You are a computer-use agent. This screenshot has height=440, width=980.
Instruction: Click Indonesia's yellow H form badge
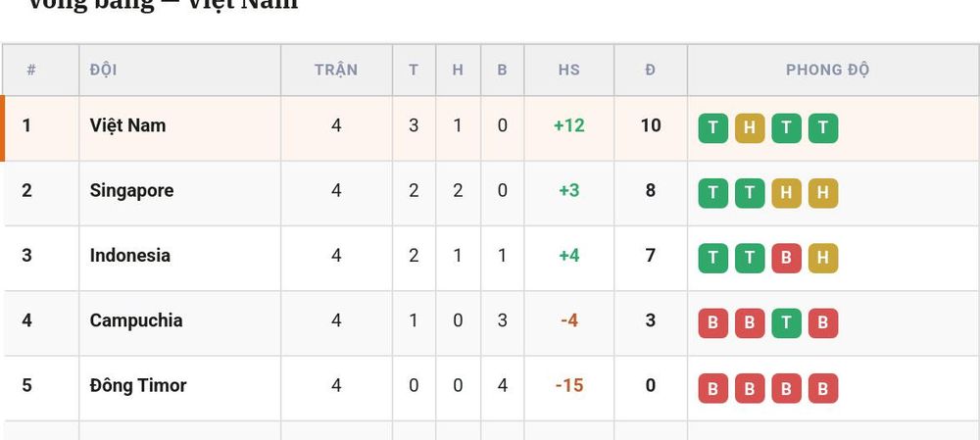[x=823, y=258]
